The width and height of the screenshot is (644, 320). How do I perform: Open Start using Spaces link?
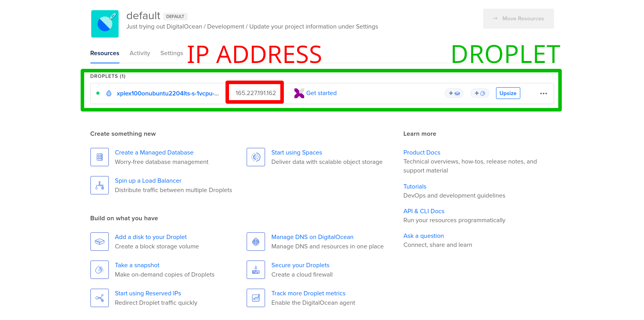297,153
